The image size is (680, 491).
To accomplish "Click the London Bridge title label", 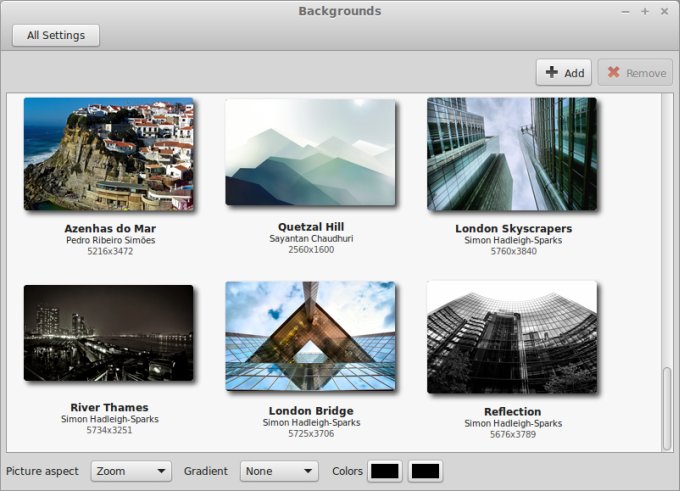I will (x=311, y=411).
